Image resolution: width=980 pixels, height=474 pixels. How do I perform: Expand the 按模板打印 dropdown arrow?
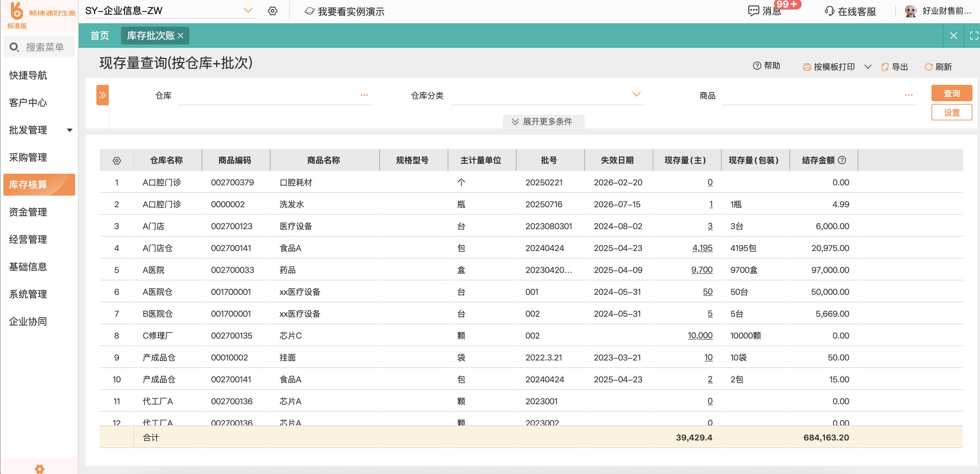pos(868,67)
